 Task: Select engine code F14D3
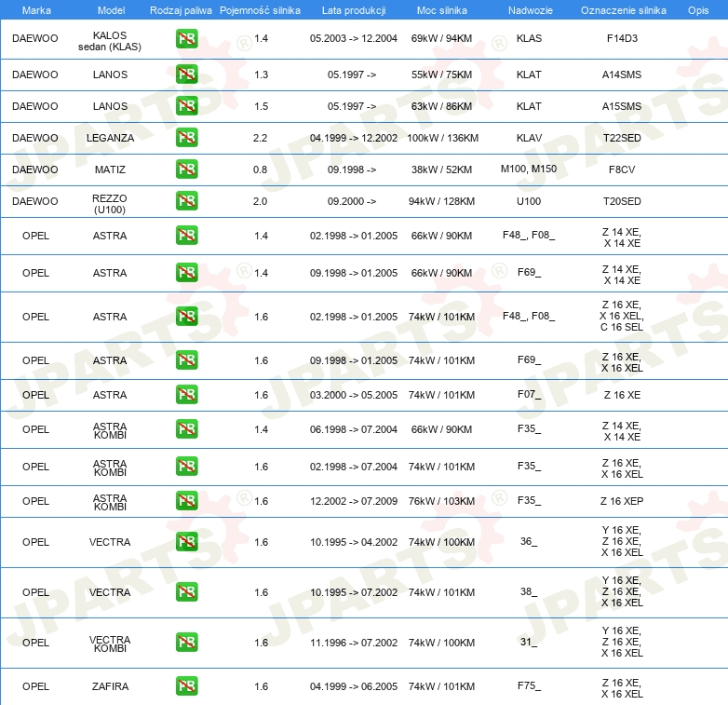622,38
